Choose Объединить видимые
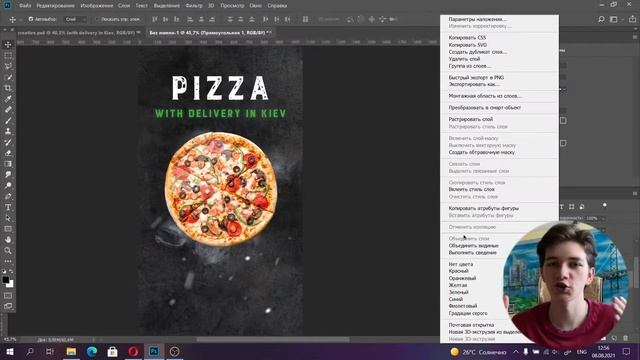The height and width of the screenshot is (360, 640). (473, 246)
